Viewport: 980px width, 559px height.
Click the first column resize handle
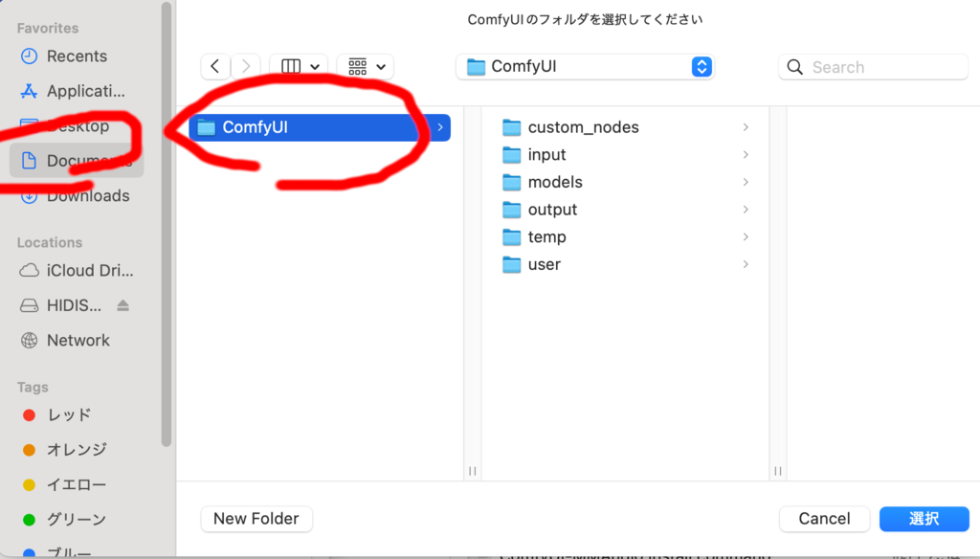point(473,471)
